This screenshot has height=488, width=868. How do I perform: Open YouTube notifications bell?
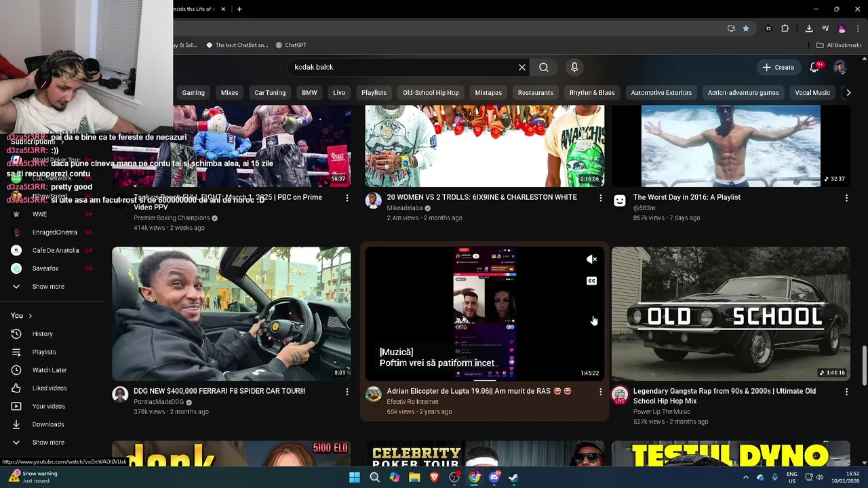click(815, 67)
